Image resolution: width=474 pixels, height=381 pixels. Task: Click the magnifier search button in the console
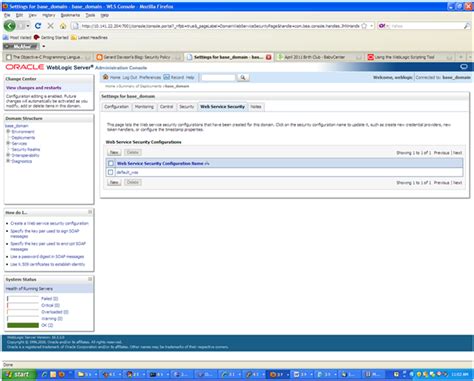pyautogui.click(x=243, y=77)
